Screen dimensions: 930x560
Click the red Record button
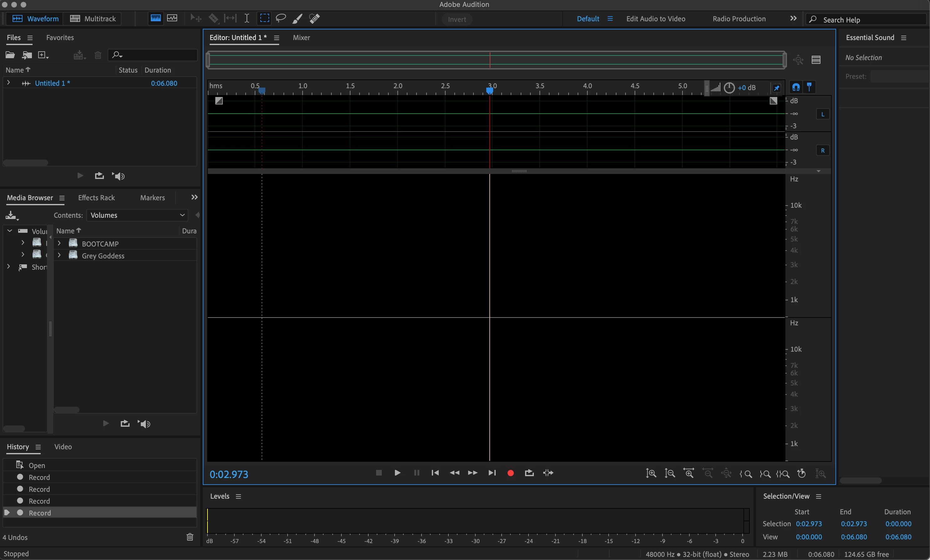[x=510, y=473]
